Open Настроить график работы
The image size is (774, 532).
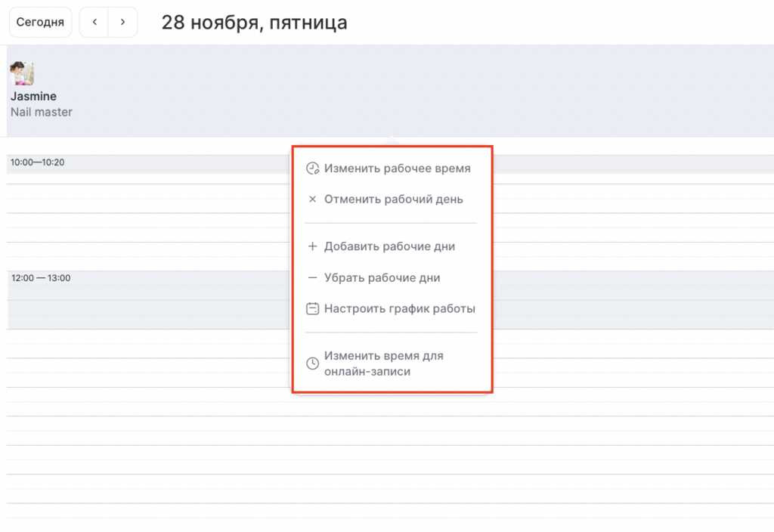click(399, 308)
